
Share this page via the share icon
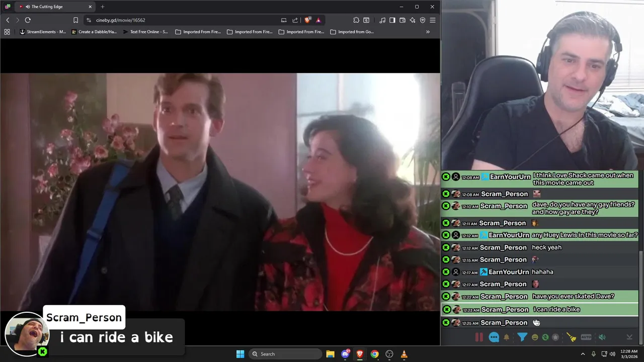click(x=295, y=20)
